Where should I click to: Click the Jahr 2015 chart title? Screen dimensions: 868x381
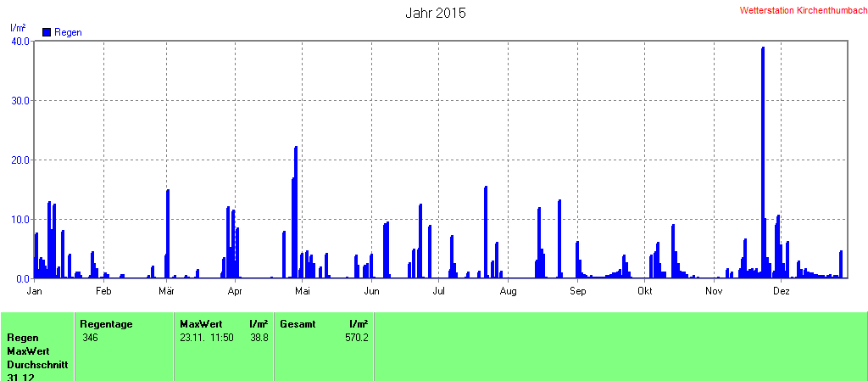click(x=435, y=13)
